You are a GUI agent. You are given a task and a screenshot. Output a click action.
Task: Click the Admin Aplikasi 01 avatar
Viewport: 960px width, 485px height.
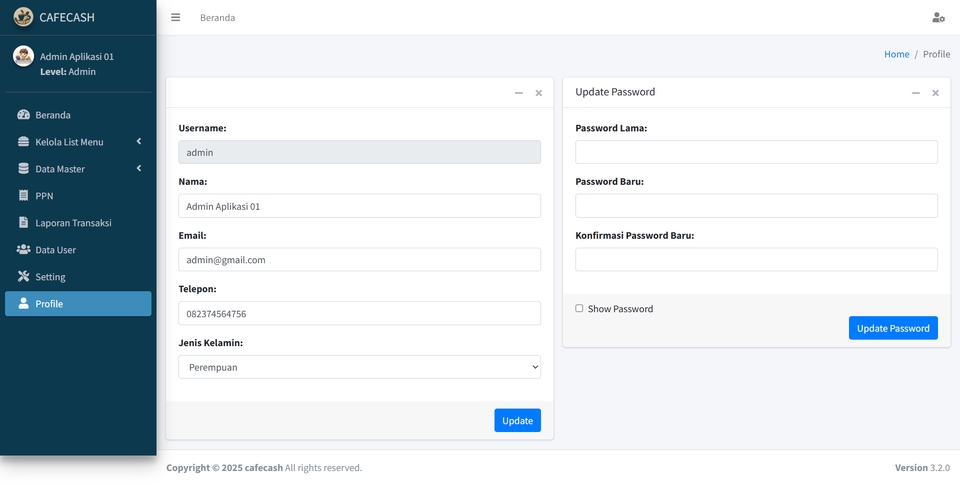click(23, 56)
